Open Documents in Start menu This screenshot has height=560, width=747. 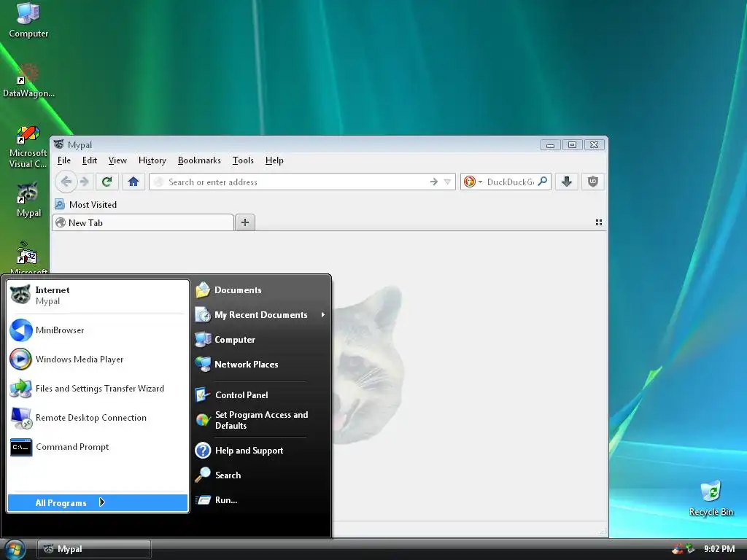261,290
